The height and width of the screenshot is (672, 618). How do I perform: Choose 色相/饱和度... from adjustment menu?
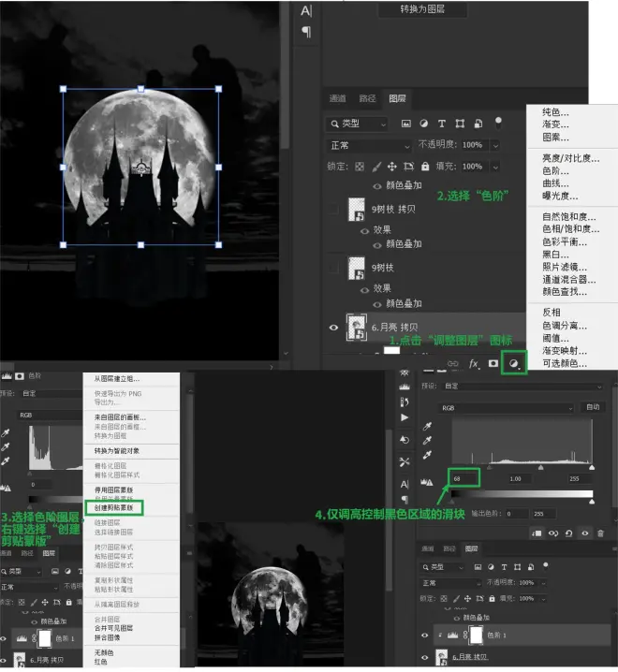(x=570, y=229)
